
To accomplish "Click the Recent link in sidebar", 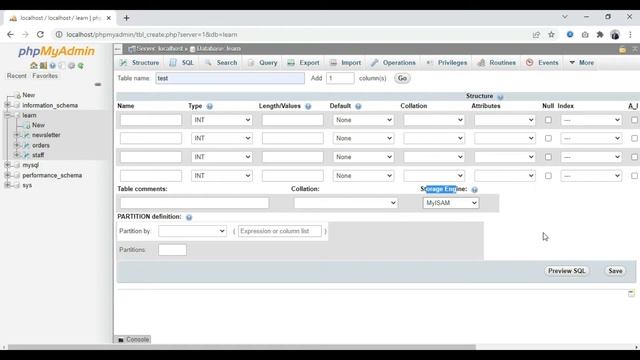I will pos(16,76).
